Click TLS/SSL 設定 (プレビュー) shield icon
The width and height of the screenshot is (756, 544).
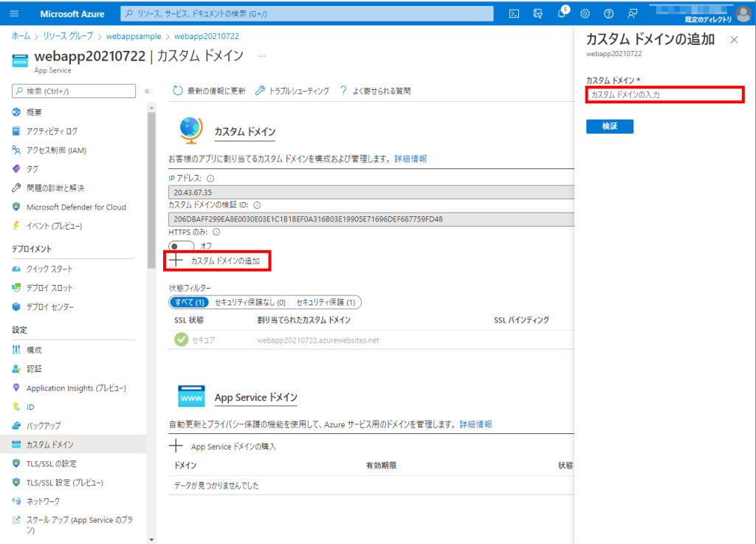(x=16, y=482)
